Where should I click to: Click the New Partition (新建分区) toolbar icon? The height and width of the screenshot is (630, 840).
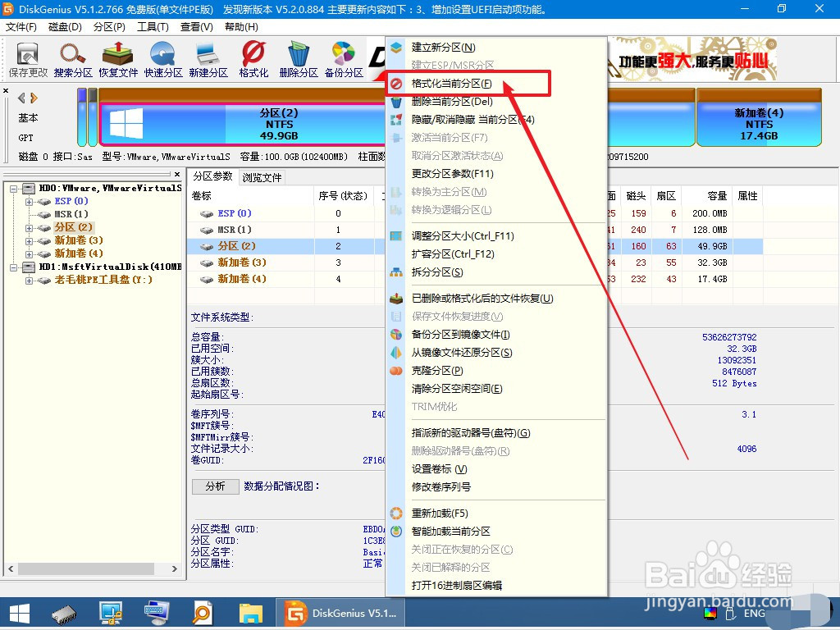point(208,59)
